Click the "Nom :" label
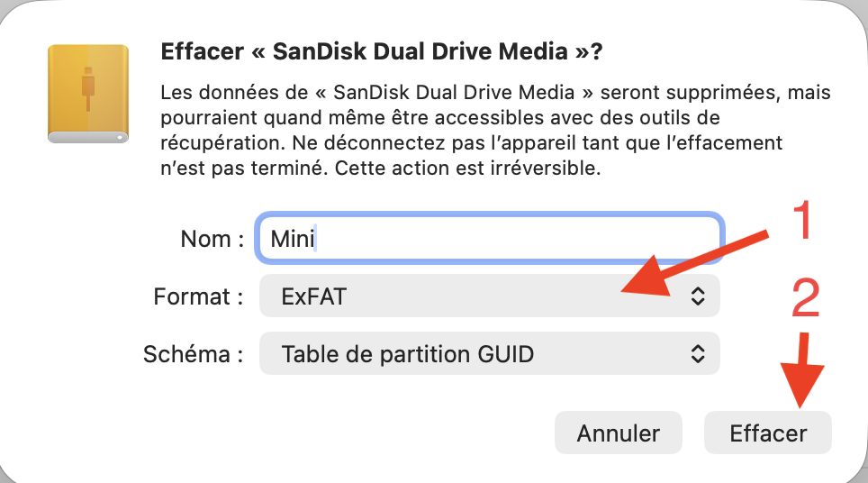 [212, 239]
